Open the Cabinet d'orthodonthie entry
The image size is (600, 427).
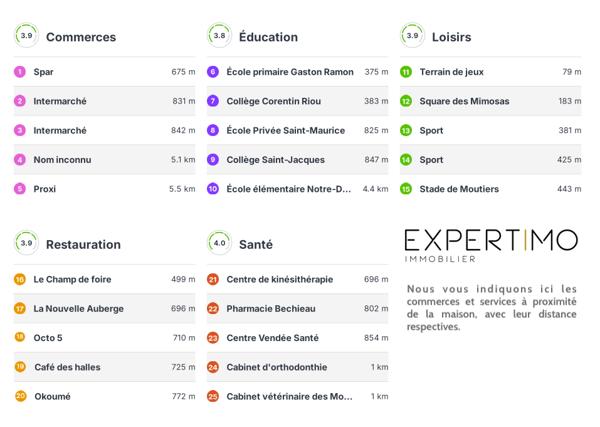(x=276, y=367)
